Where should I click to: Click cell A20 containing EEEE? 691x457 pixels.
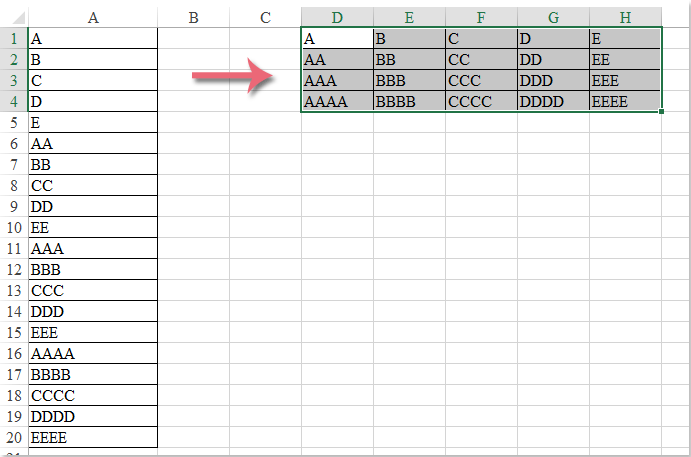click(93, 438)
